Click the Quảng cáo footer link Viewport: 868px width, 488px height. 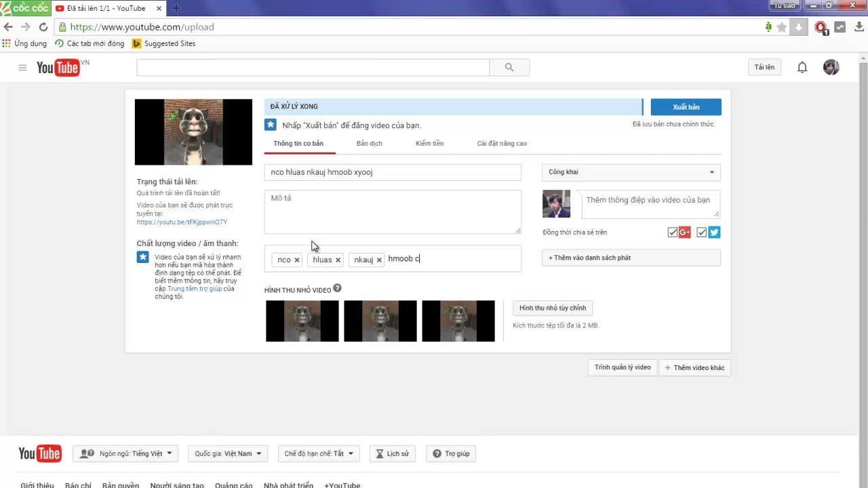234,485
